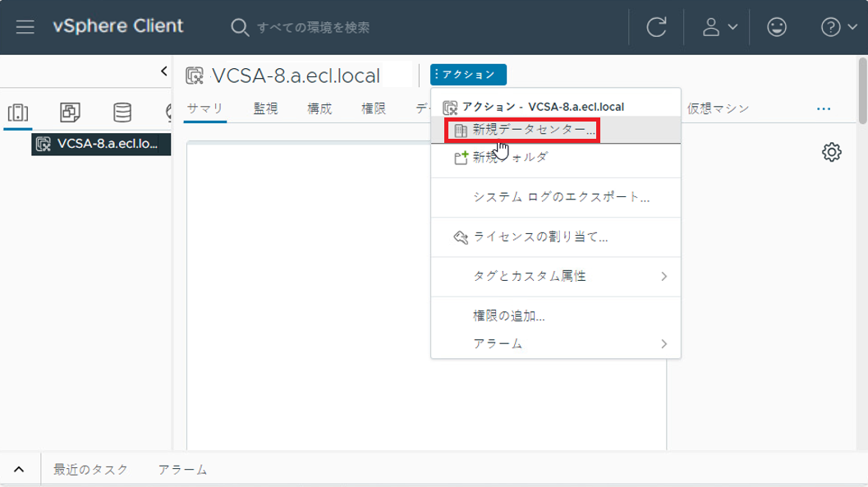Switch to the 仮想マシン tab
868x487 pixels.
pos(718,108)
